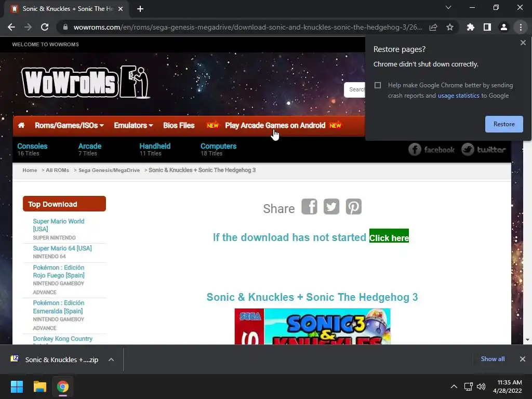
Task: Open Super Mario World [USA] link
Action: pos(58,225)
